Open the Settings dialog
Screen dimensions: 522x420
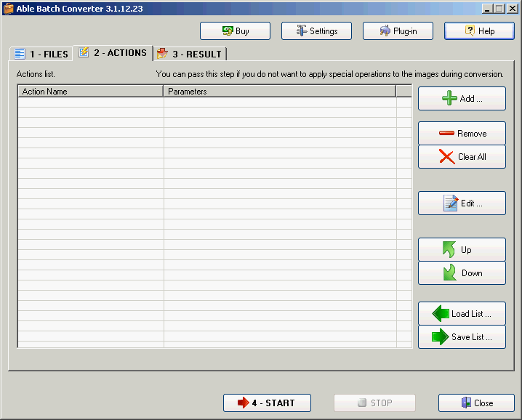click(x=316, y=31)
